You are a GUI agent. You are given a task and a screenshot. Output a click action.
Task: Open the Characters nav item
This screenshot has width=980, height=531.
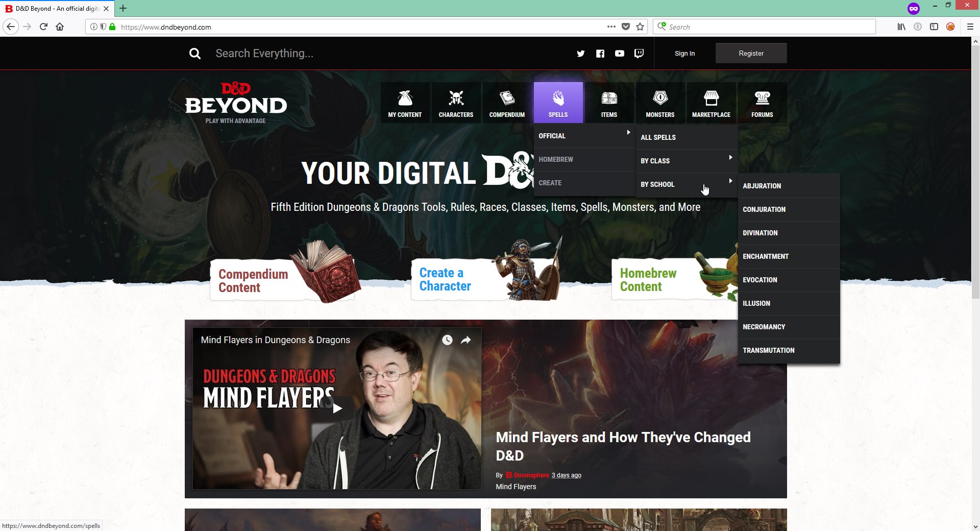click(x=456, y=103)
